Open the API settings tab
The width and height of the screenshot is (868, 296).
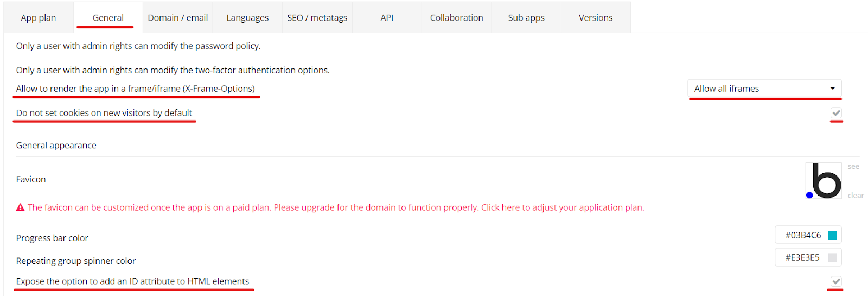(x=387, y=18)
